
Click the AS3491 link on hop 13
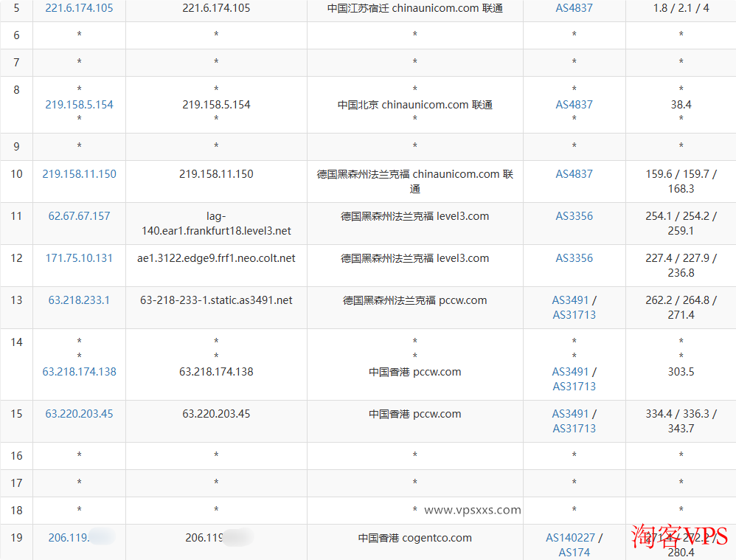(569, 300)
